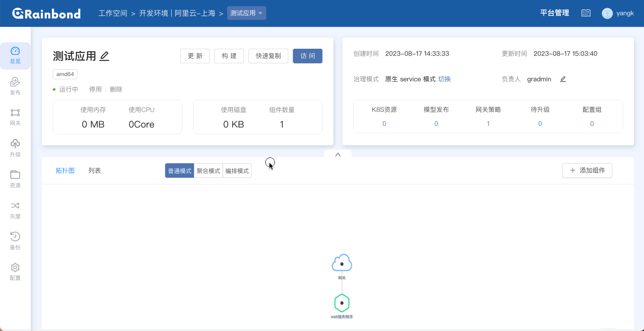The image size is (644, 331).
Task: Open the 资源 resources panel in sidebar
Action: (15, 179)
